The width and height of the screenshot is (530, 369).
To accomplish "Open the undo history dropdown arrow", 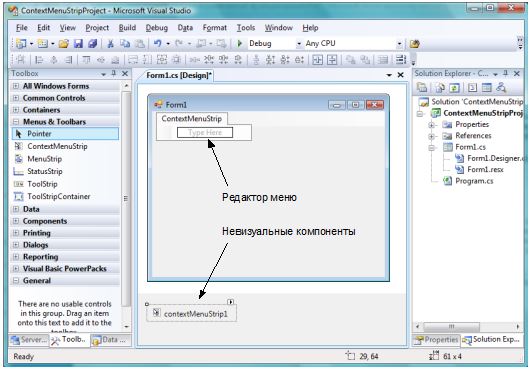I will [168, 44].
